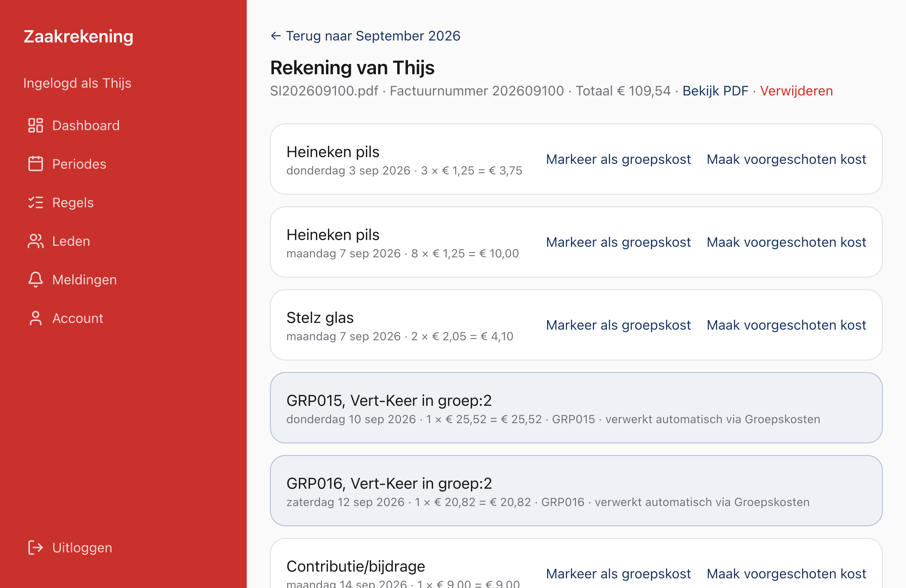The image size is (906, 588).
Task: Click the back arrow icon at top
Action: click(276, 36)
